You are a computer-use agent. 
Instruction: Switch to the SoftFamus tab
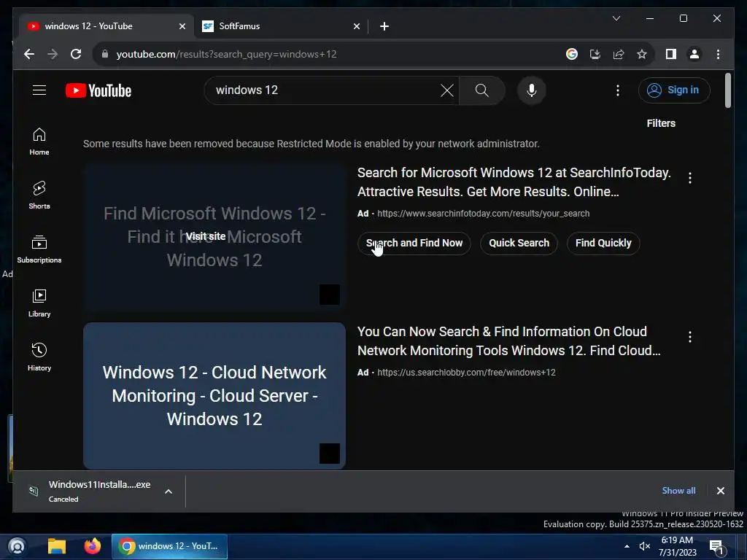pyautogui.click(x=281, y=26)
